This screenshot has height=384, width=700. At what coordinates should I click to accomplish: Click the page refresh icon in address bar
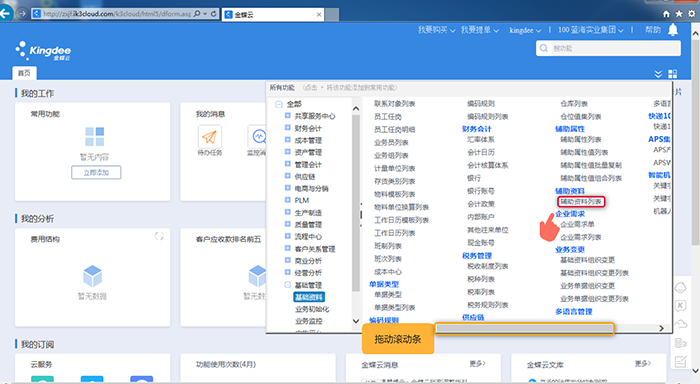[x=213, y=14]
